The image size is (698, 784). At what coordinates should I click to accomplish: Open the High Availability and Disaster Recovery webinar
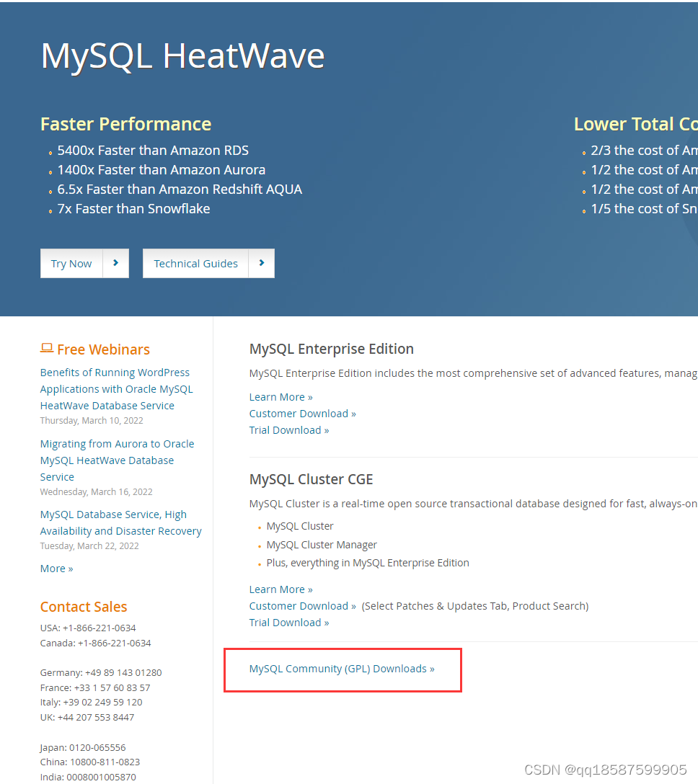(x=120, y=523)
